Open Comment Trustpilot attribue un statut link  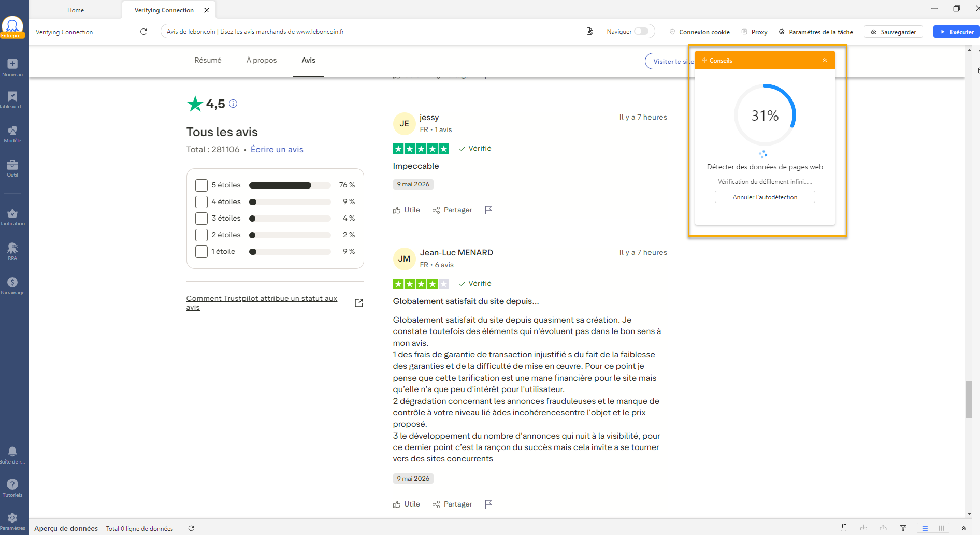[262, 302]
